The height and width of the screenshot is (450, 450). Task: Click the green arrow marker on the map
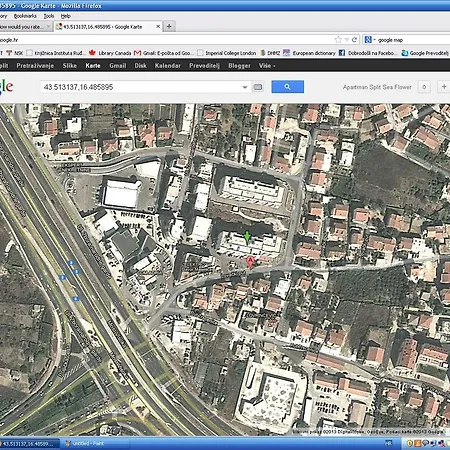(247, 237)
